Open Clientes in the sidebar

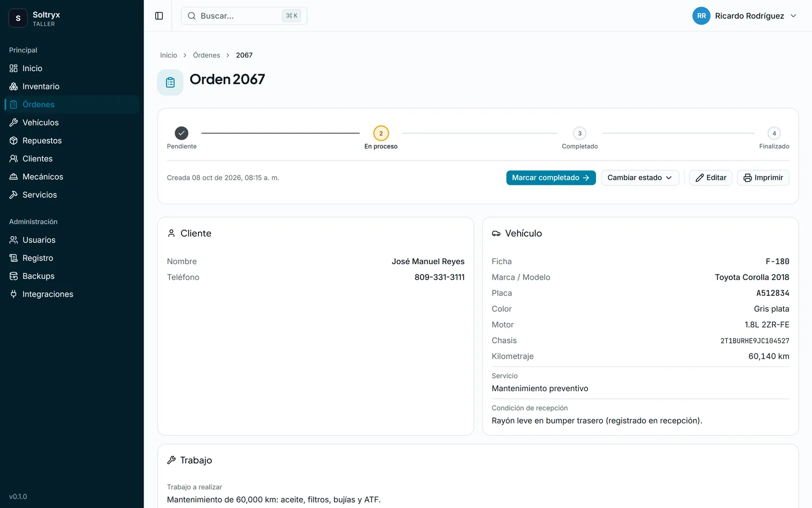click(72, 158)
